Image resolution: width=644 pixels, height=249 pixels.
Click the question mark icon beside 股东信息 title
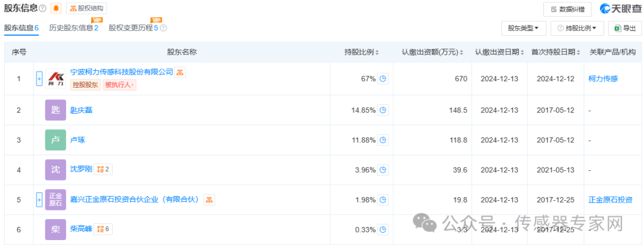42,9
